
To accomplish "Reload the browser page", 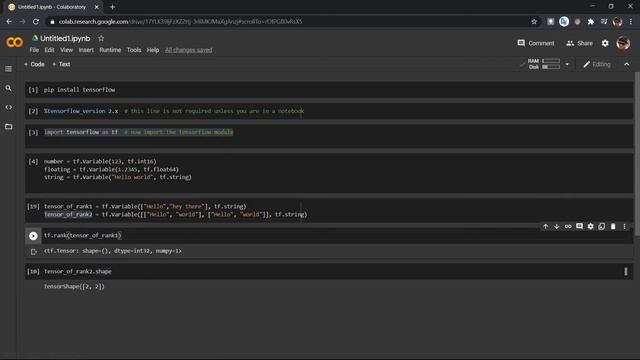I will point(36,22).
